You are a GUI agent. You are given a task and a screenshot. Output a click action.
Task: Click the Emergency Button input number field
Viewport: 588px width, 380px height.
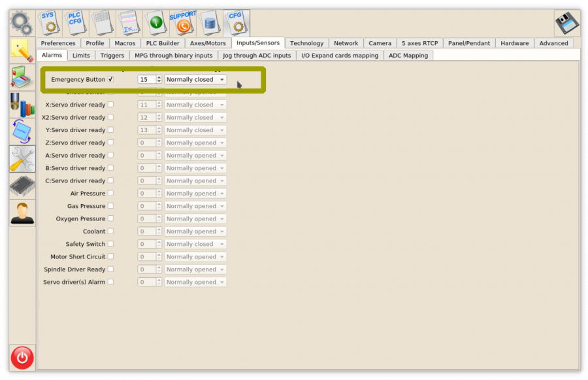pos(146,80)
